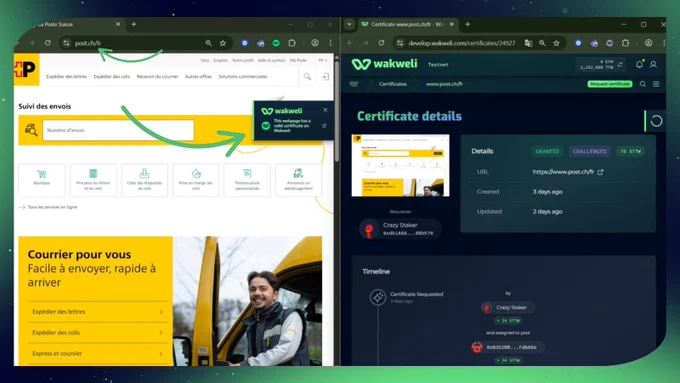Click the site info icon beside post.ch/fr URL
This screenshot has width=680, height=383.
[x=66, y=43]
